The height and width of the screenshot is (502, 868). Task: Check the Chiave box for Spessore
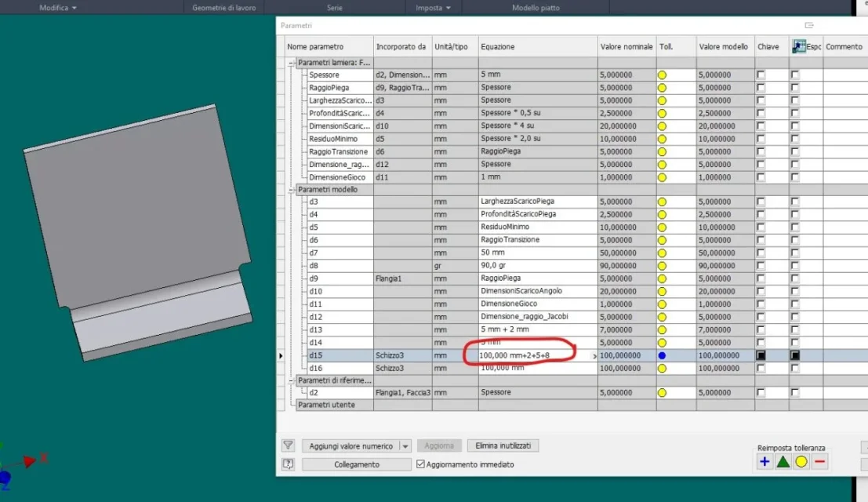click(761, 75)
